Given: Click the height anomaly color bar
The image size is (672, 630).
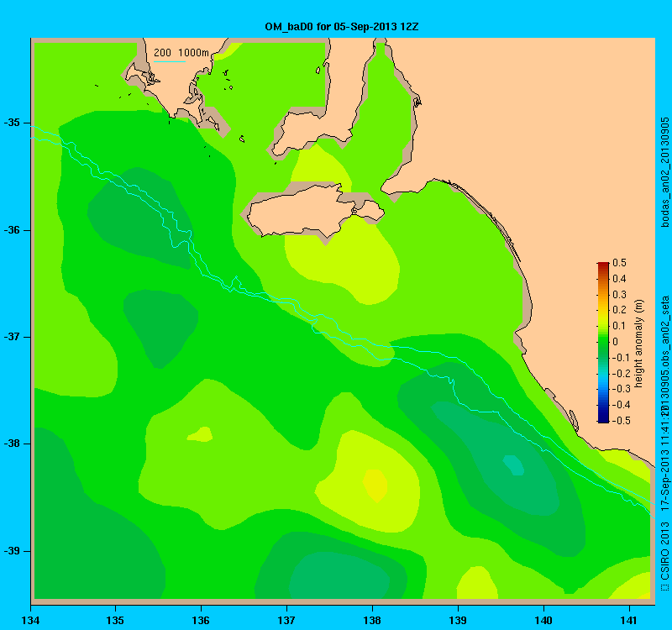Looking at the screenshot, I should click(x=603, y=343).
